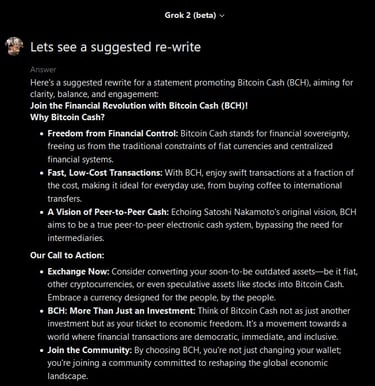Click the word 'intermediaries.' in third bullet
This screenshot has width=375, height=386.
tap(76, 238)
